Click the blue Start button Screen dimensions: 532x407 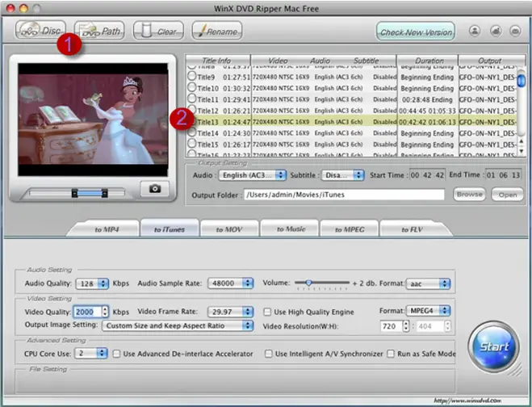tap(494, 346)
